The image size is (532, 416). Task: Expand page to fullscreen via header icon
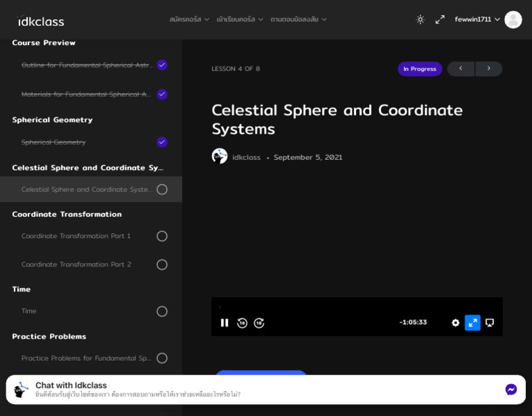point(440,19)
